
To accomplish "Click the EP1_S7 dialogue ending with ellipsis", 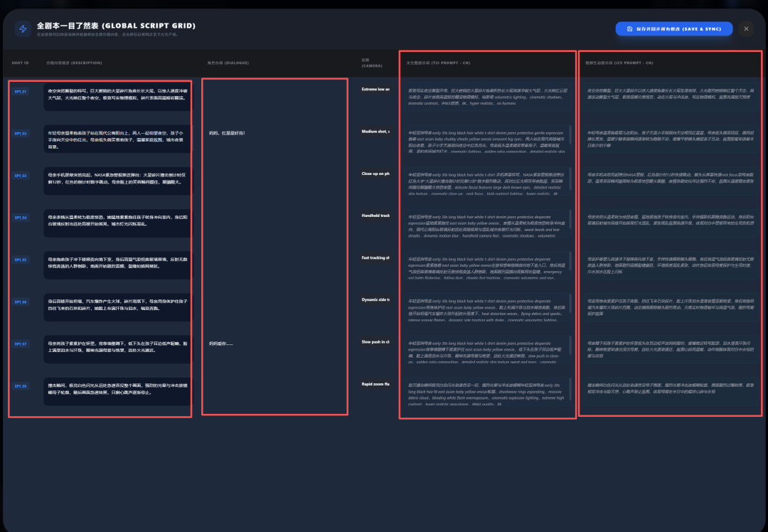I will pos(221,344).
